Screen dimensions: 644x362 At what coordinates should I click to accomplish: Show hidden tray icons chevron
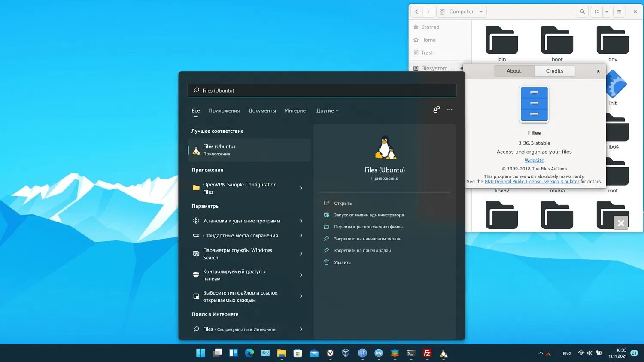click(541, 353)
